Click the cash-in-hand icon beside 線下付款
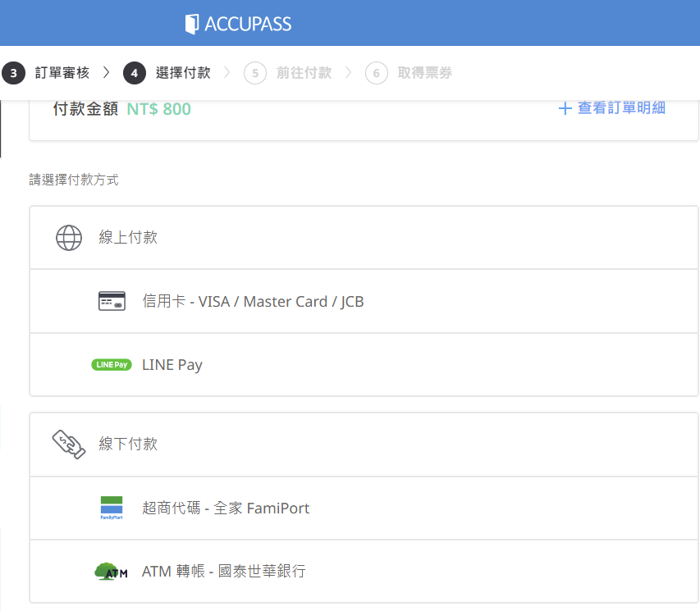Image resolution: width=700 pixels, height=611 pixels. tap(69, 444)
